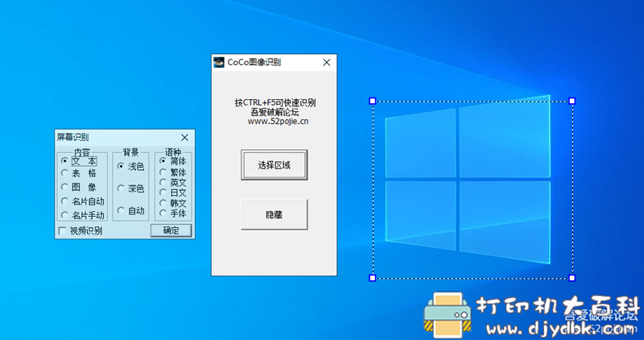
Task: Select the 图像 content radio button
Action: click(x=64, y=187)
